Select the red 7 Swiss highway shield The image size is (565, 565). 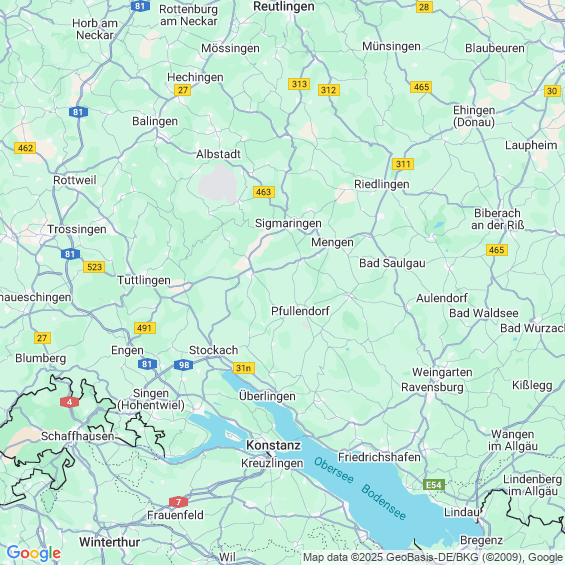point(178,502)
